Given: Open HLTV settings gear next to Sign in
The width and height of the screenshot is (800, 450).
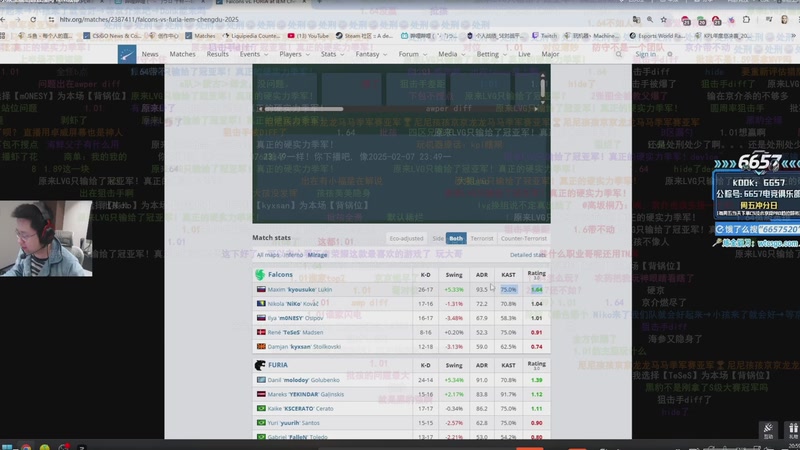Looking at the screenshot, I should [x=670, y=54].
